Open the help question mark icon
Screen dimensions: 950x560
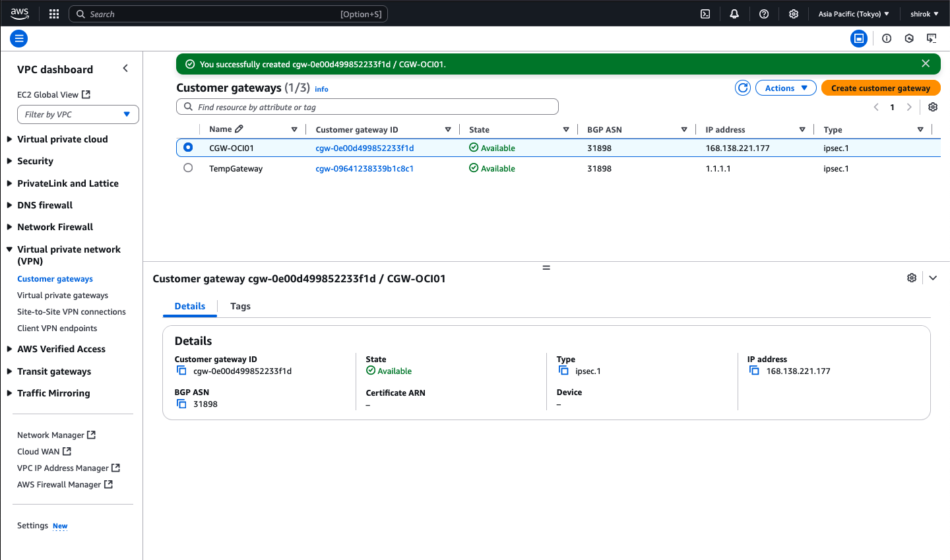click(764, 14)
